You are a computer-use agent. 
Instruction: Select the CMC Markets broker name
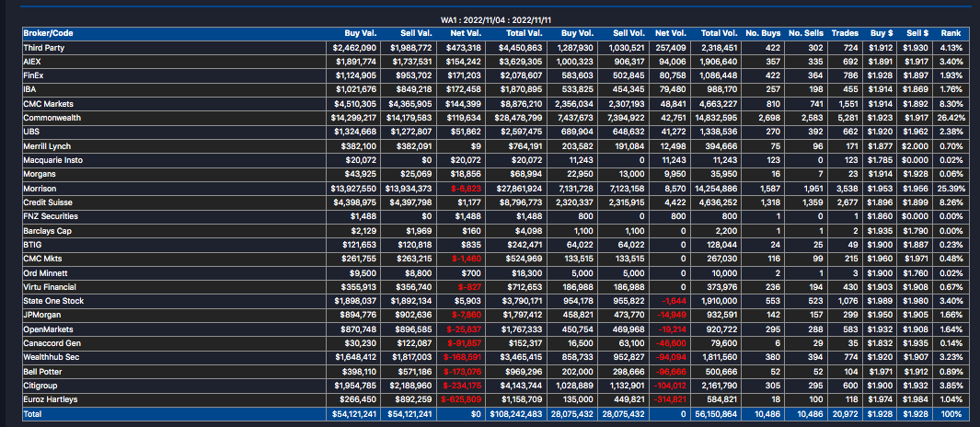[x=46, y=104]
